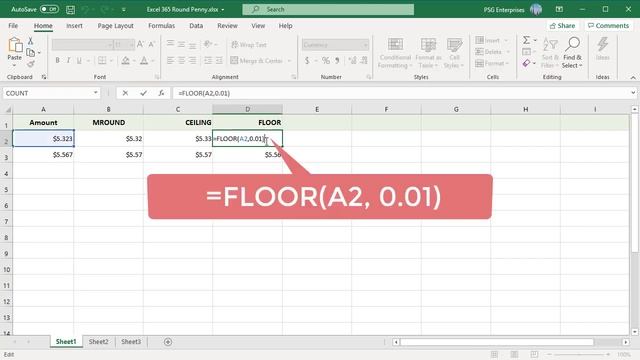Click the Clear eraser icon

pyautogui.click(x=527, y=63)
